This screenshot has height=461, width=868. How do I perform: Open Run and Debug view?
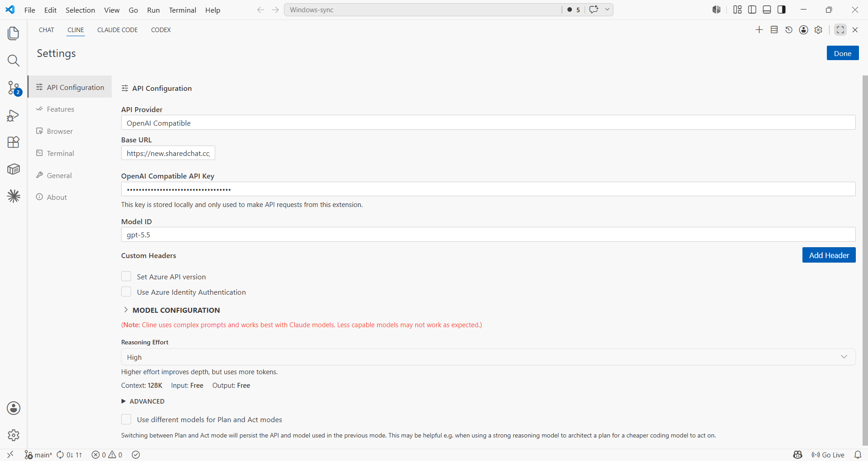[14, 115]
